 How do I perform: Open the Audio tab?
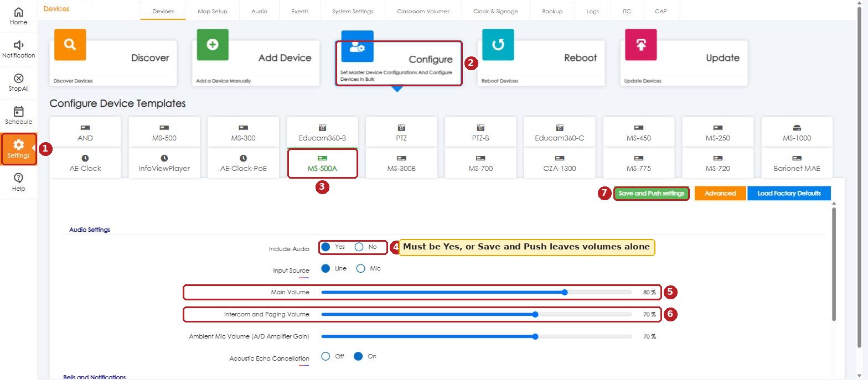point(259,11)
